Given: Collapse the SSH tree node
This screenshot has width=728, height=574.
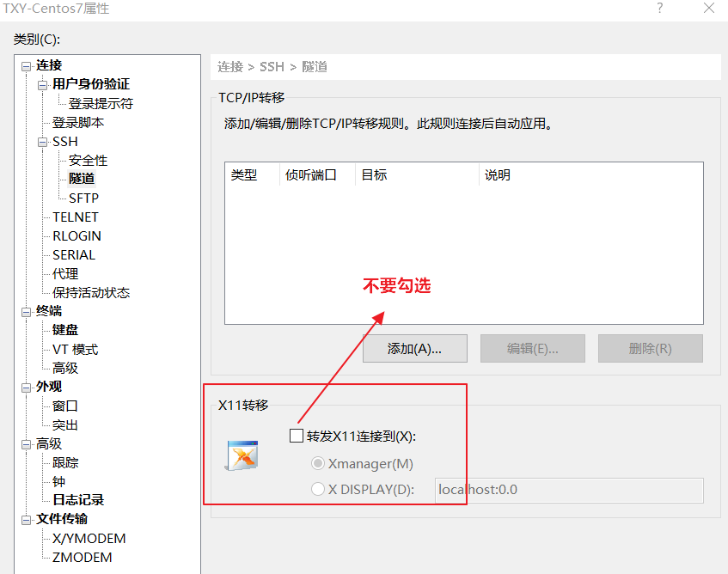Looking at the screenshot, I should (x=42, y=142).
